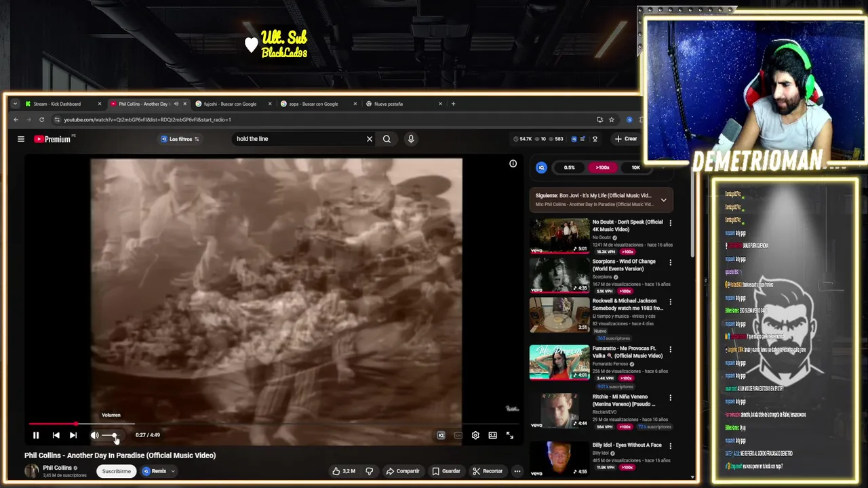Open the Phil Collins channel name
The height and width of the screenshot is (488, 868).
coord(57,468)
